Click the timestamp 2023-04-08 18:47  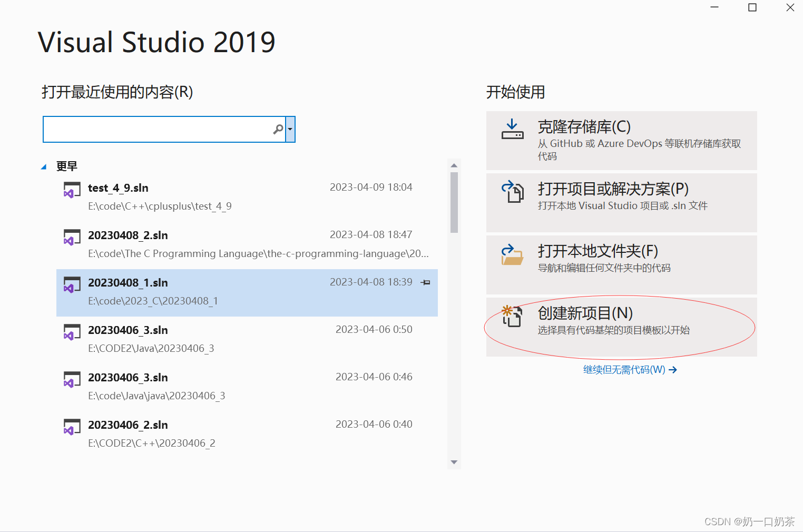pyautogui.click(x=371, y=234)
